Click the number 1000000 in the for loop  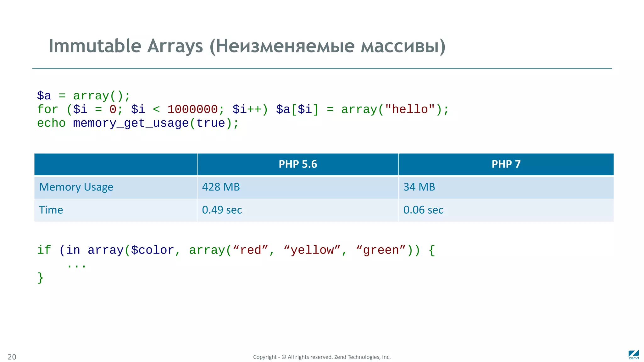pos(192,110)
